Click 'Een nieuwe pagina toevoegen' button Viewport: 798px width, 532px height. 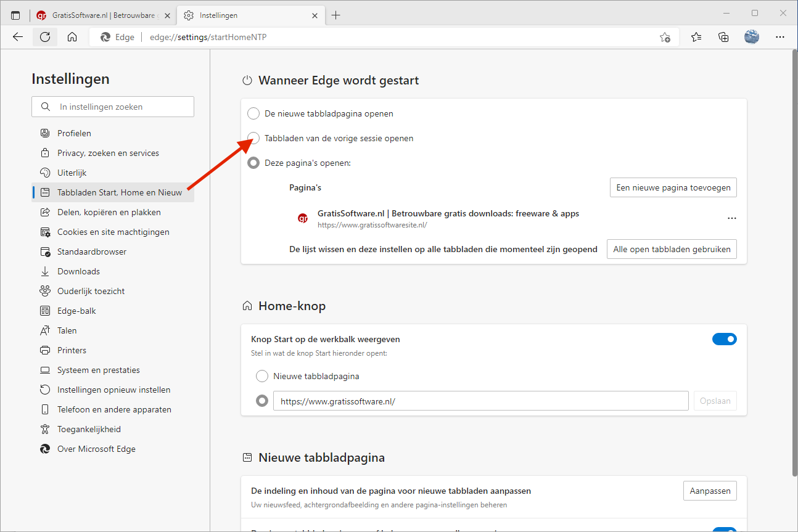[x=673, y=187]
